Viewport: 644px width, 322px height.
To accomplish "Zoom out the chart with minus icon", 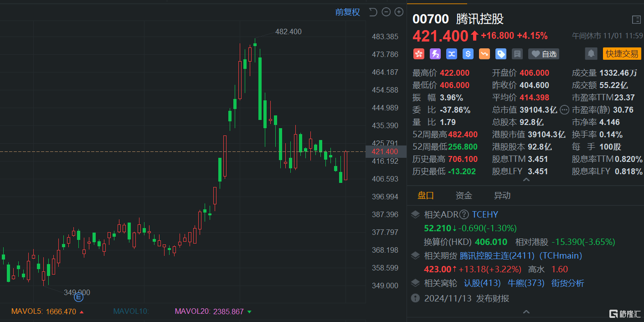I will click(x=386, y=12).
